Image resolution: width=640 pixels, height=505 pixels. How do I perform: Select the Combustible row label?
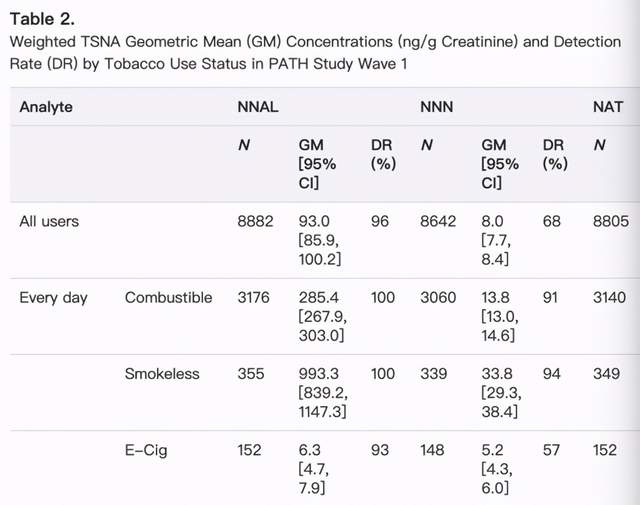(x=169, y=298)
